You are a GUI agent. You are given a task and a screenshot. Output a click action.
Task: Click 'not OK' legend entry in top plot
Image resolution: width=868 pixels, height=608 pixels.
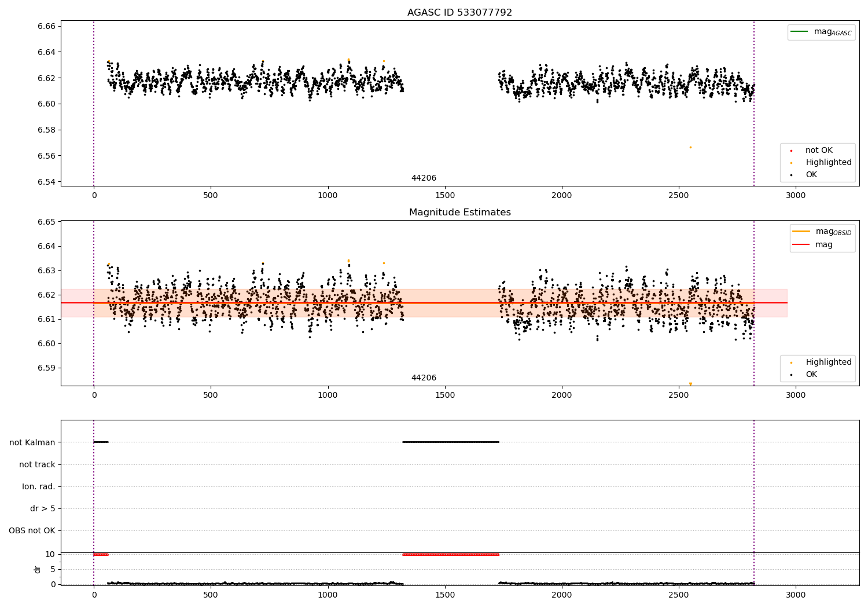[819, 151]
